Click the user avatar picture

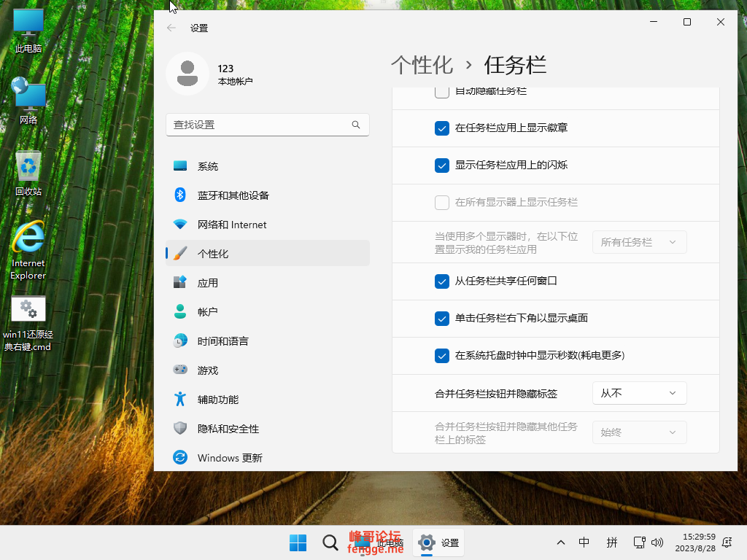pyautogui.click(x=187, y=74)
